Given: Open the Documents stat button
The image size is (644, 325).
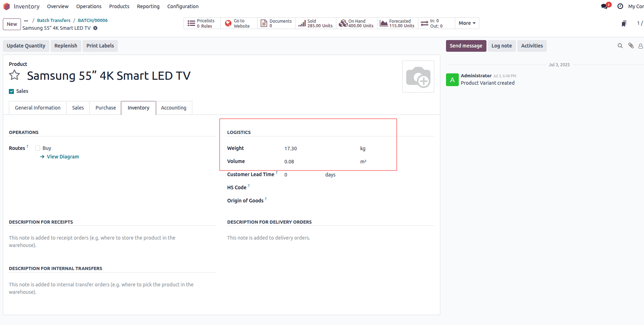Looking at the screenshot, I should 276,23.
